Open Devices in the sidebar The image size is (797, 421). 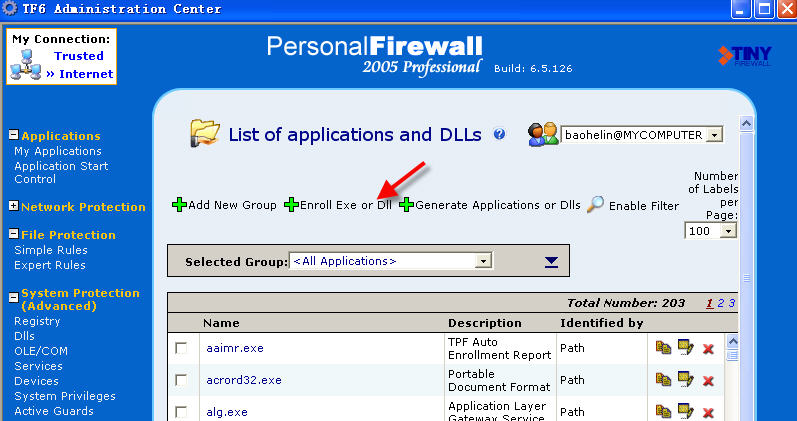37,381
